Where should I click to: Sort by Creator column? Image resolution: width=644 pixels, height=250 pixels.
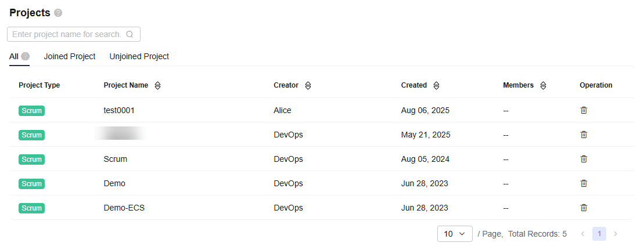(308, 85)
